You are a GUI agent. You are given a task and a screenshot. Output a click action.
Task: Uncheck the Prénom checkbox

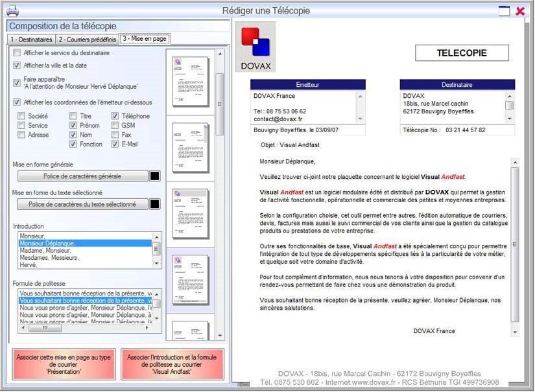click(x=73, y=126)
